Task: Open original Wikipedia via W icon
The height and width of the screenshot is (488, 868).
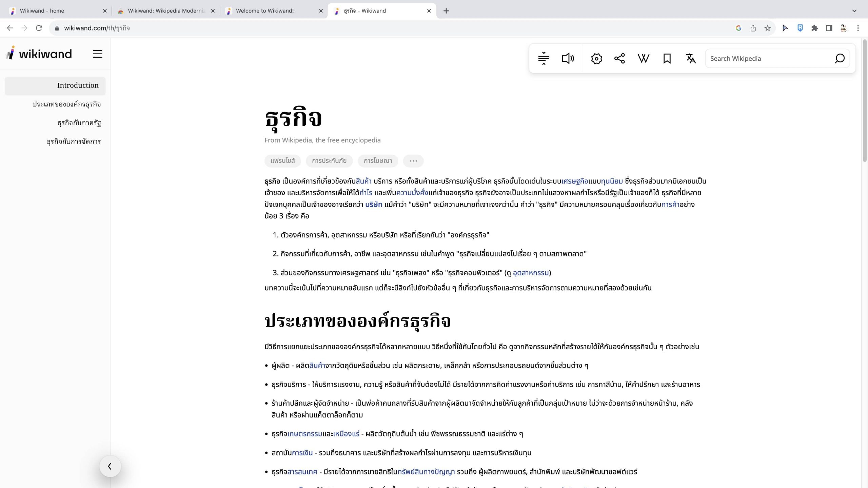Action: point(643,58)
